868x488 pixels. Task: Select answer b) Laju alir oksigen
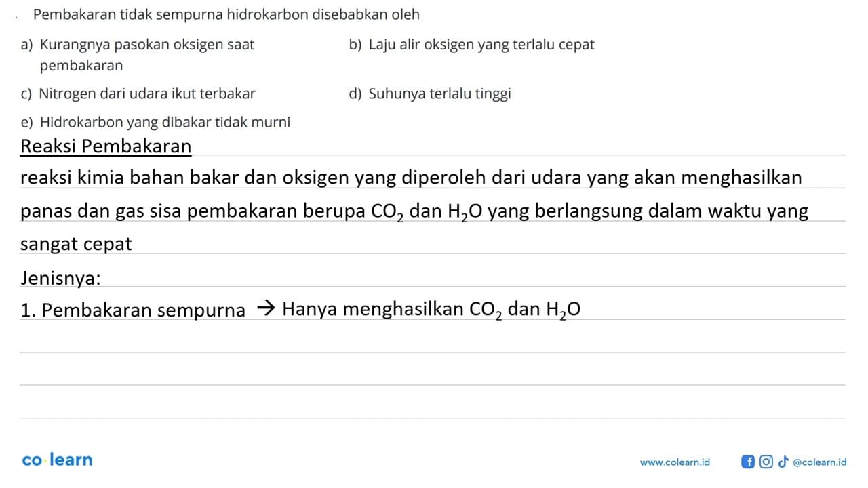471,45
